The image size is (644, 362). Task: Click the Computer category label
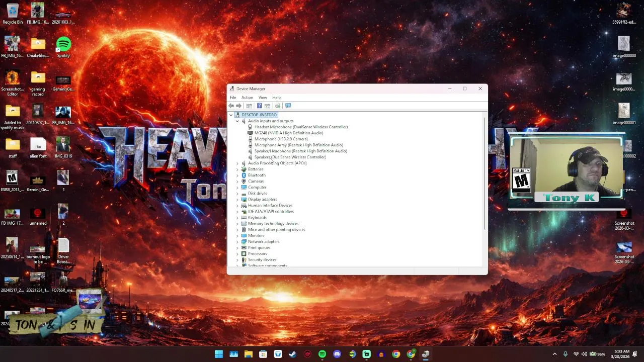click(257, 188)
